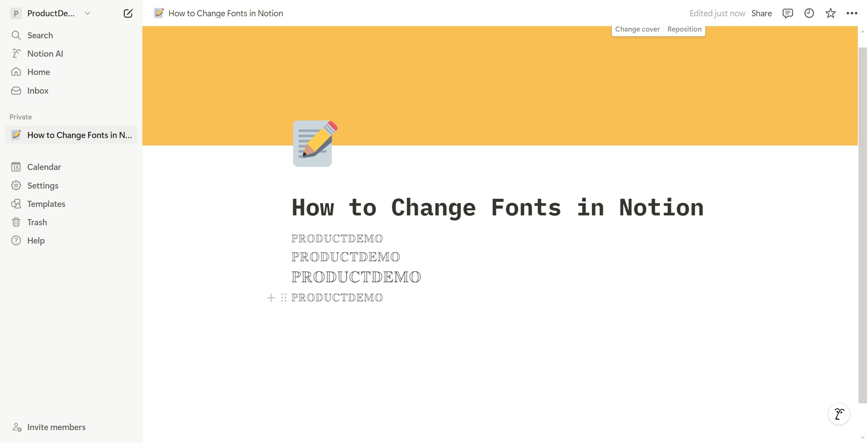
Task: Click the scrollbar up arrow
Action: 863,31
